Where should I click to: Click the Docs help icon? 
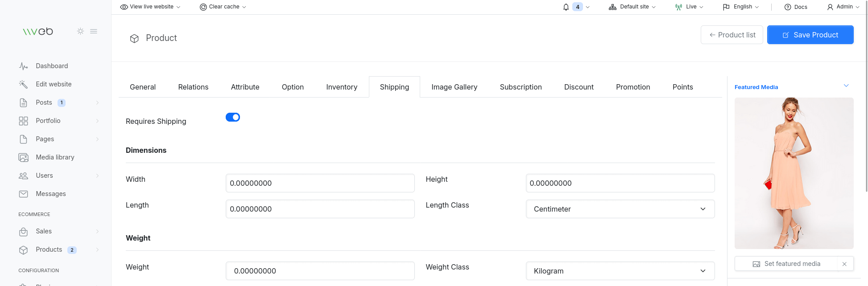click(788, 7)
